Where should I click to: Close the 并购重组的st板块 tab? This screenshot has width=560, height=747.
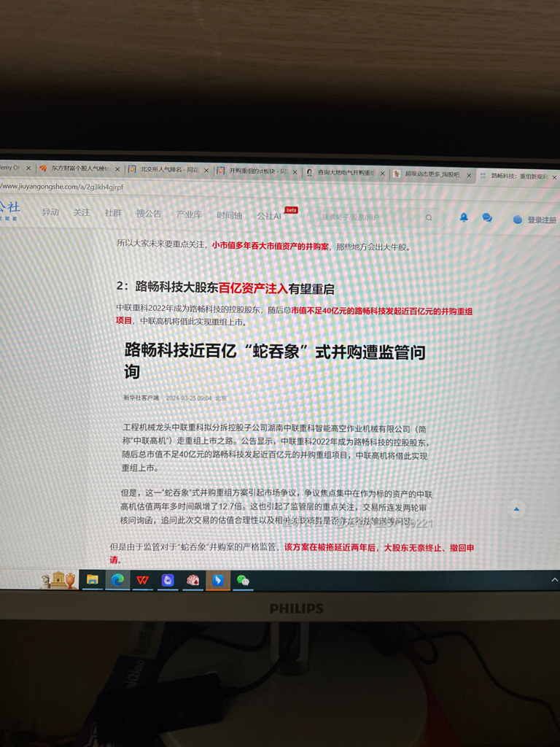295,172
